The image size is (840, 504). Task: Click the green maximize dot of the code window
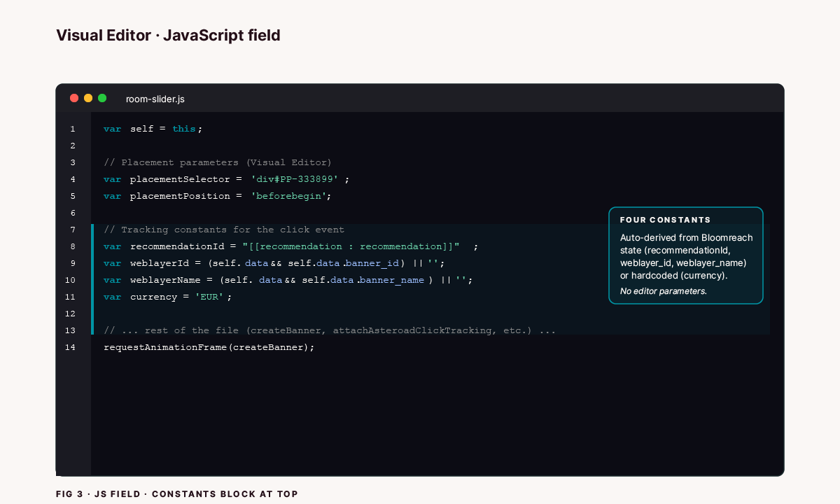point(102,98)
